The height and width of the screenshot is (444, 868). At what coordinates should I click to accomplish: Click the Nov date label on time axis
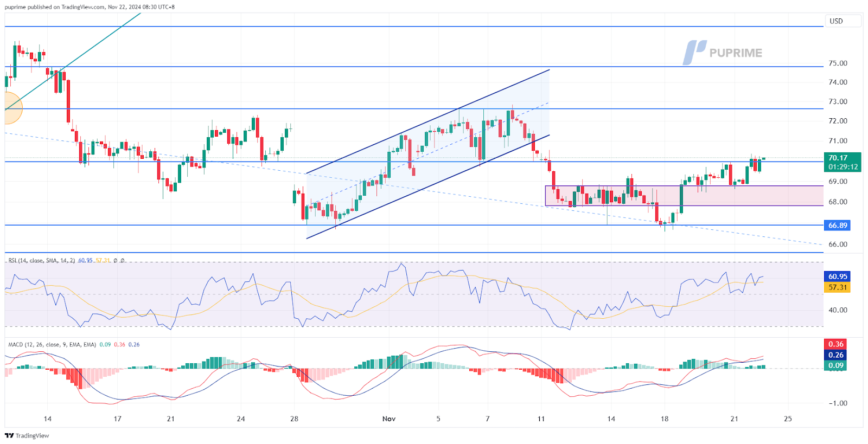[x=389, y=419]
